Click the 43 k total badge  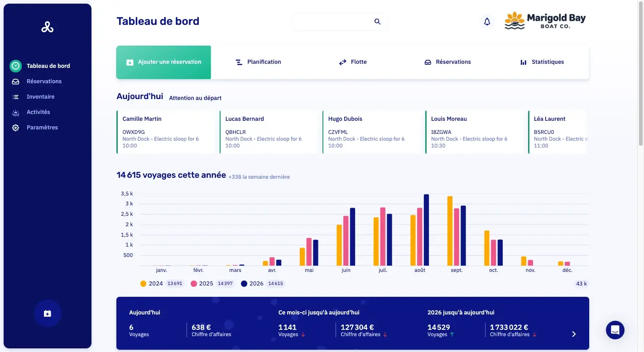[581, 284]
